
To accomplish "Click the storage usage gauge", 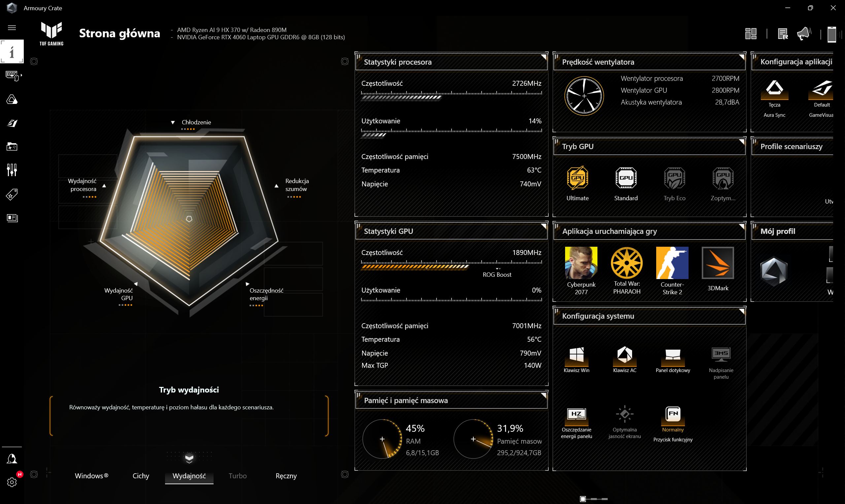I will click(473, 439).
